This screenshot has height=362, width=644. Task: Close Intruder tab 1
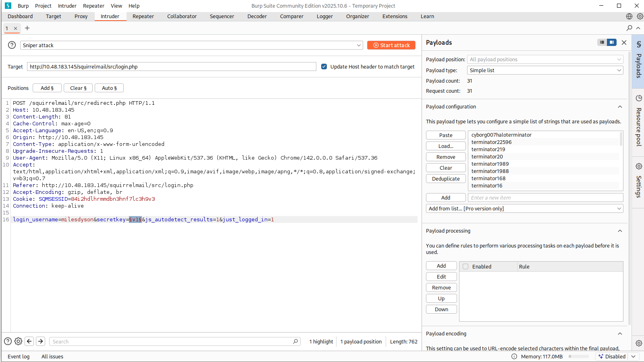[x=15, y=28]
